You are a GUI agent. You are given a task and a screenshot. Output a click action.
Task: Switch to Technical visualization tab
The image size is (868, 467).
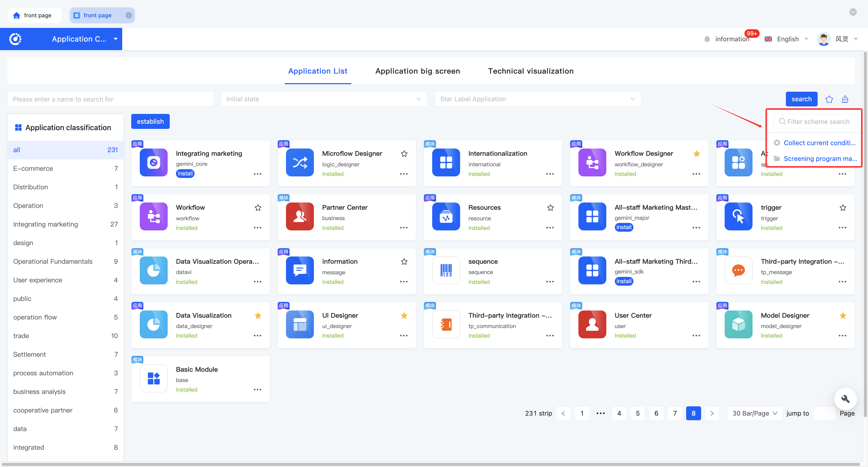(531, 71)
